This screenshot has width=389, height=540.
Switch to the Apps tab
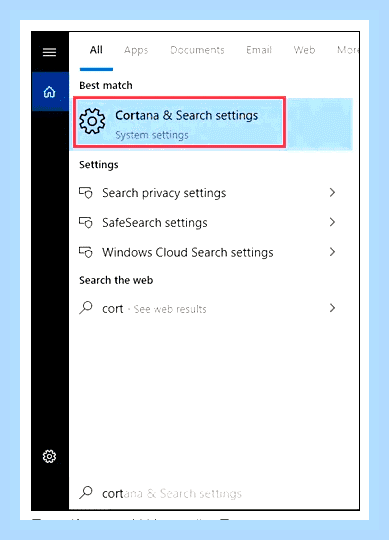tap(136, 50)
